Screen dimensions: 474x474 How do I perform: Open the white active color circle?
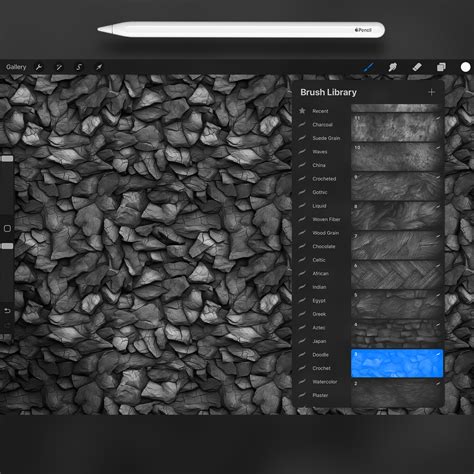[x=465, y=67]
